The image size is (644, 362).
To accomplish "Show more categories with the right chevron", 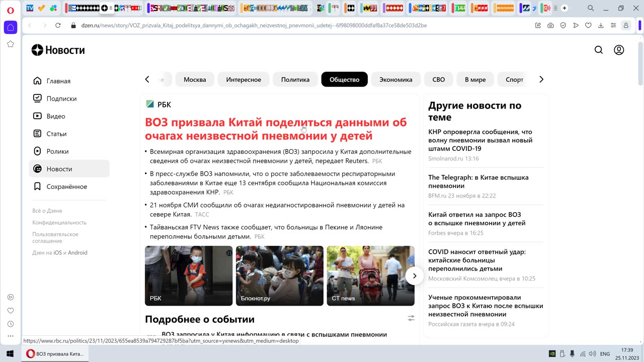I will click(x=541, y=79).
